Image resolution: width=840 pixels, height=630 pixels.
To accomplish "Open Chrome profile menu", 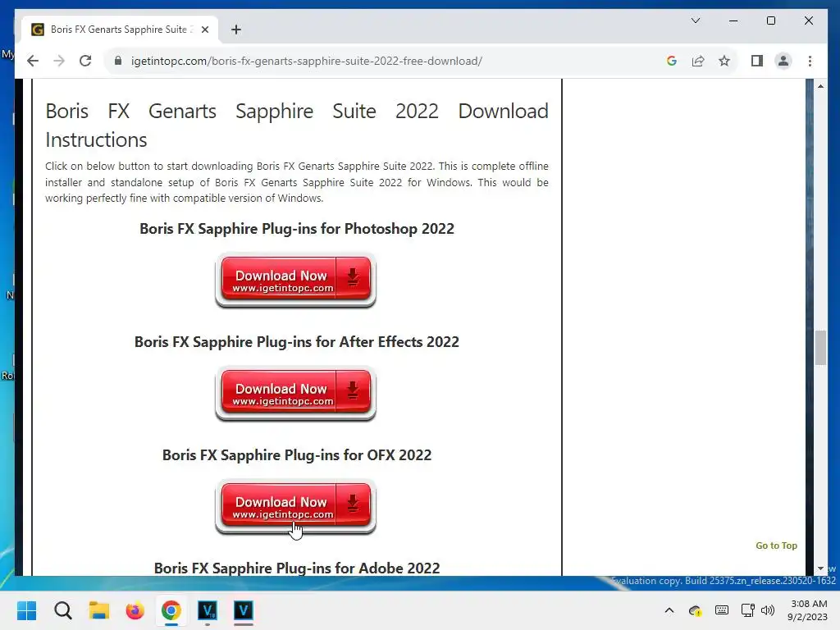I will pyautogui.click(x=783, y=61).
